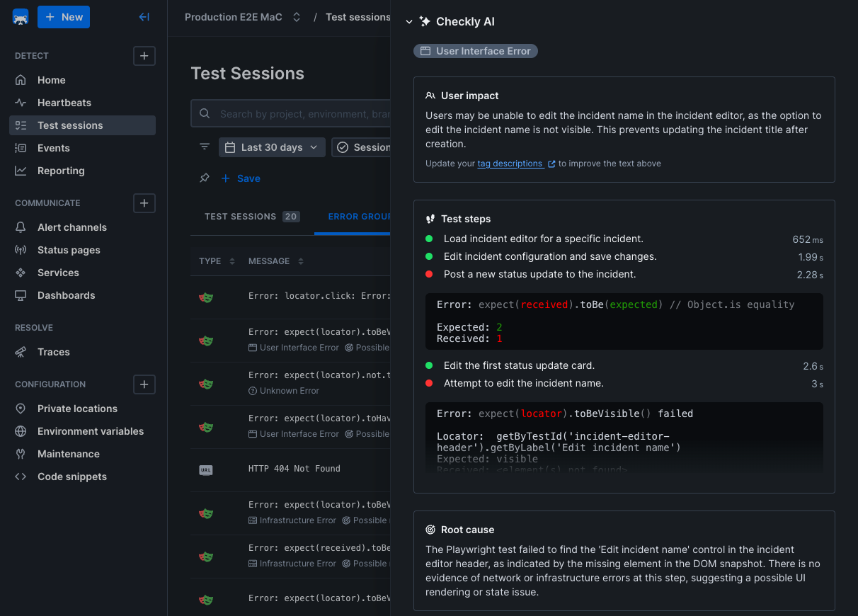Image resolution: width=858 pixels, height=616 pixels.
Task: Click the pin icon next to Save
Action: click(x=205, y=178)
